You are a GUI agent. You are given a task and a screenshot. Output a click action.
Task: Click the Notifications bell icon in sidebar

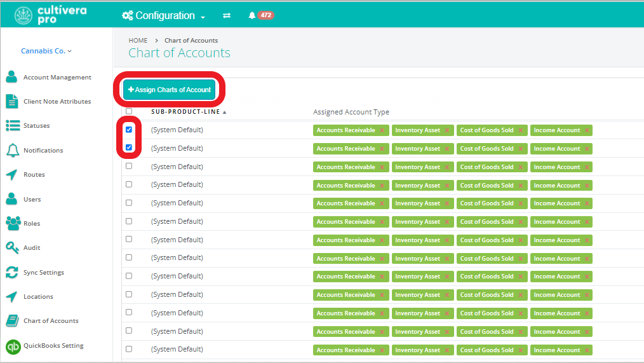pos(13,150)
